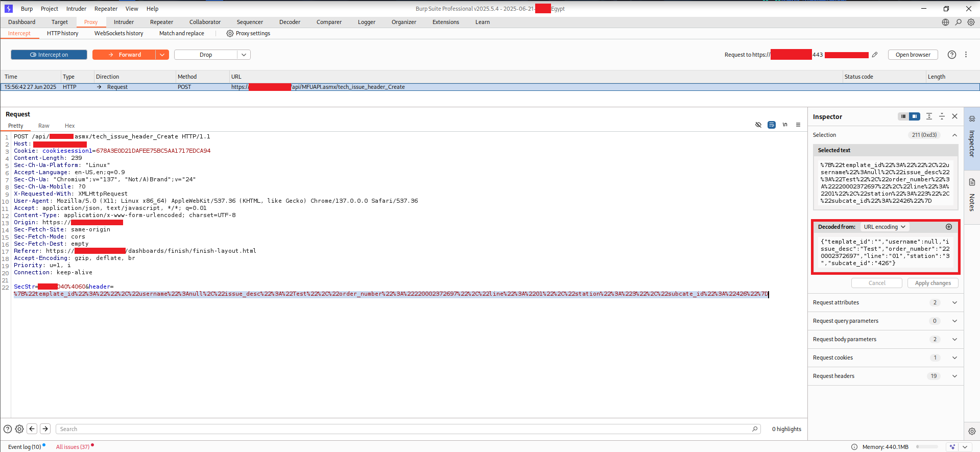Open the Decoder main tab
This screenshot has height=452, width=980.
click(290, 22)
